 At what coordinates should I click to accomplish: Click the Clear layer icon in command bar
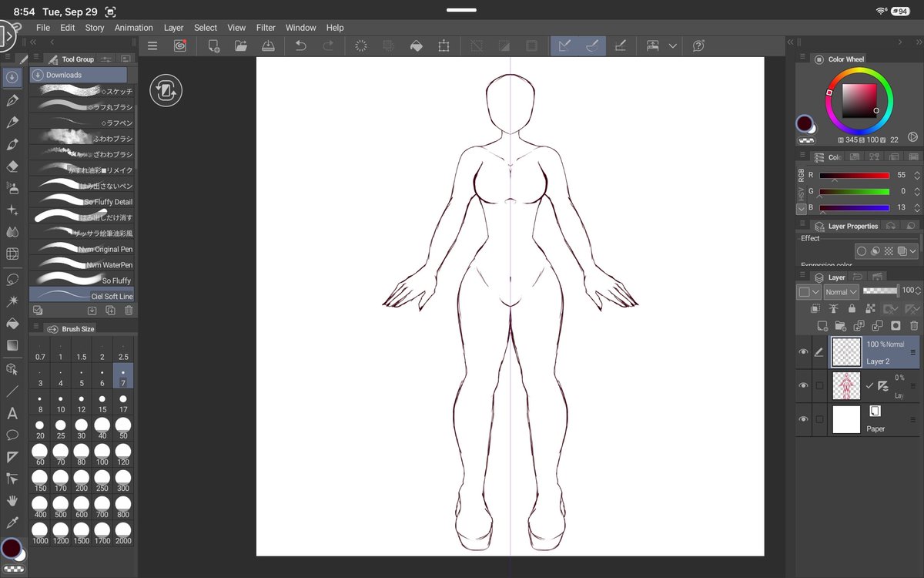[361, 46]
